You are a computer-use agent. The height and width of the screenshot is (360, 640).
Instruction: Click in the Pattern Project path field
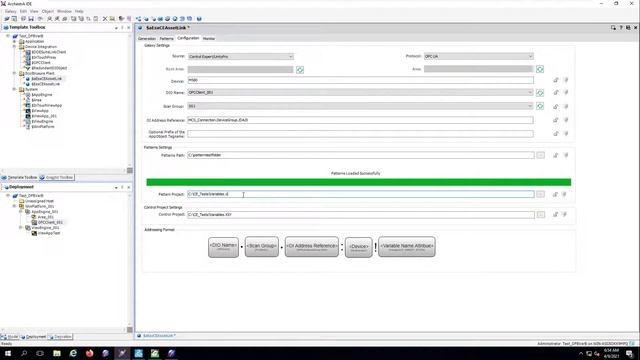tap(360, 194)
